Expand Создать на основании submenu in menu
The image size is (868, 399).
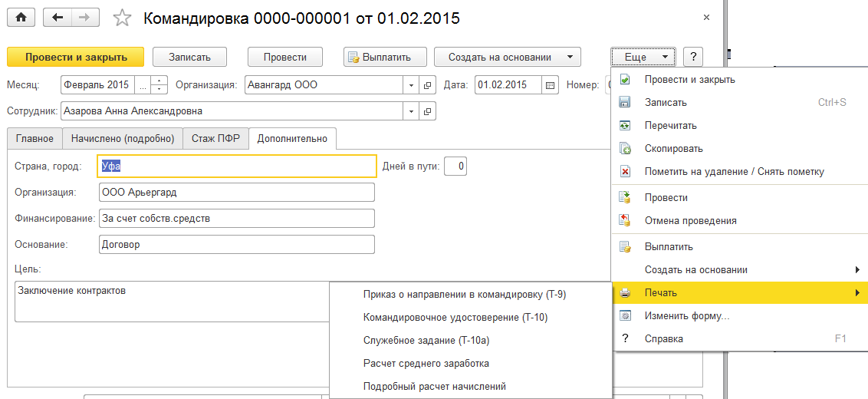[858, 270]
